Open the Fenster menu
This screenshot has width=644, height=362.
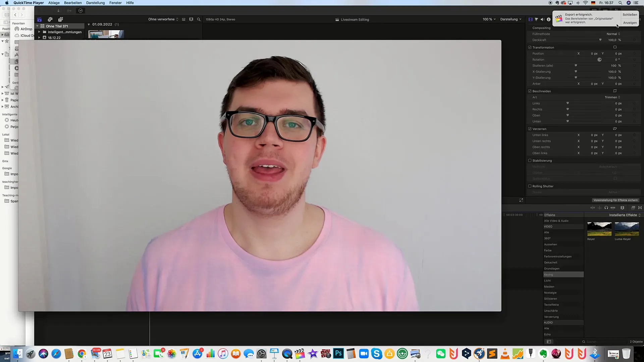[115, 3]
